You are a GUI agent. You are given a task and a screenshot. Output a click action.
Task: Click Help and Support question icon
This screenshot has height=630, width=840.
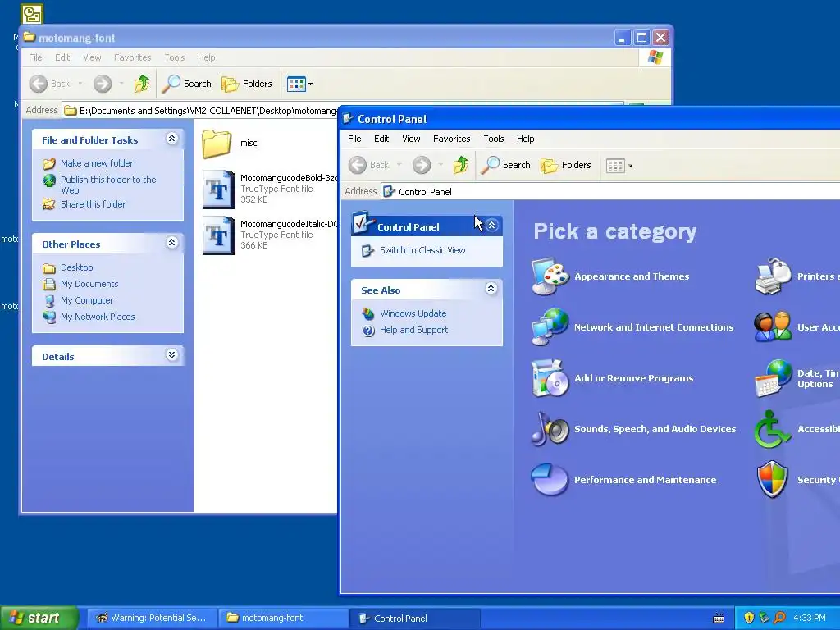[x=368, y=331]
